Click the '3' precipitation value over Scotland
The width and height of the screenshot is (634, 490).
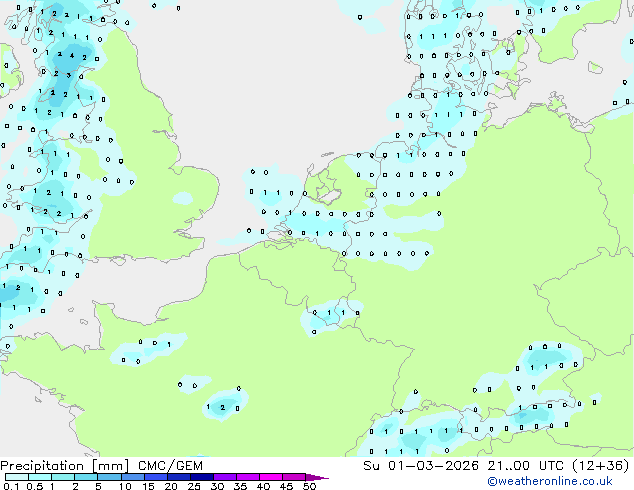pos(69,75)
